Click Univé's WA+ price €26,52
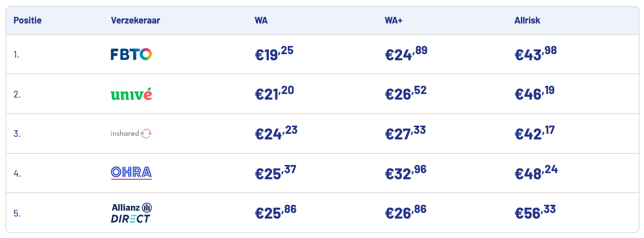This screenshot has height=238, width=644. point(405,94)
